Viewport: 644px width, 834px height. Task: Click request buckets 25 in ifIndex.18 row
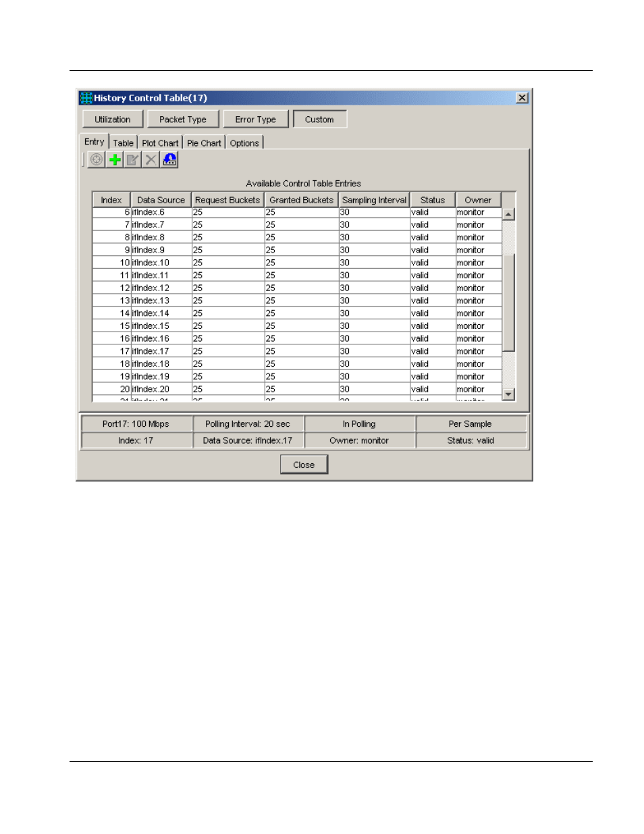pos(227,363)
